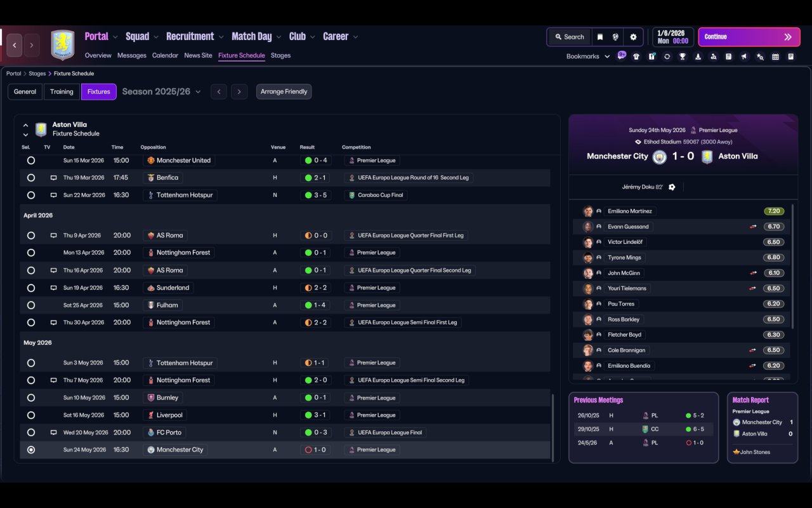Open the Season 2025/26 dropdown
The height and width of the screenshot is (508, 812).
161,91
